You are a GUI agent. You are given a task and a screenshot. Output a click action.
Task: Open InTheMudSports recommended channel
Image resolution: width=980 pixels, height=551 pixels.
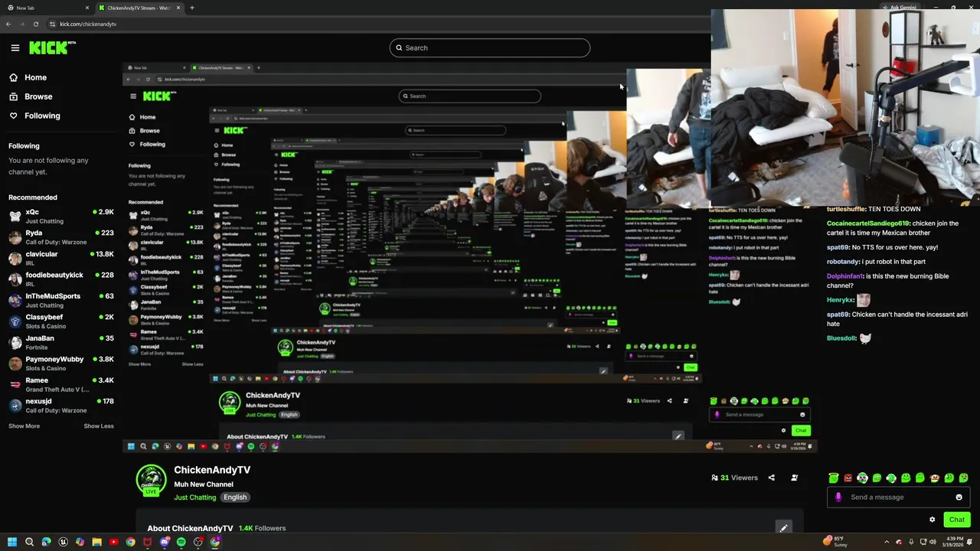(61, 301)
